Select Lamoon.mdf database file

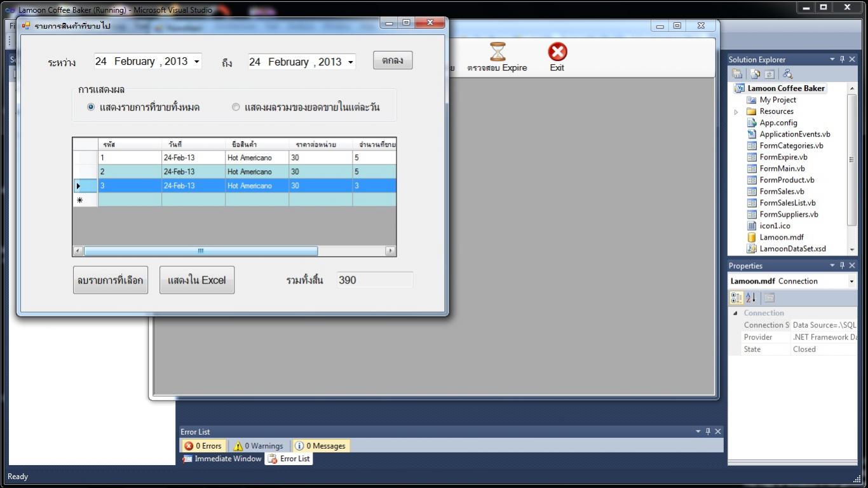click(782, 237)
